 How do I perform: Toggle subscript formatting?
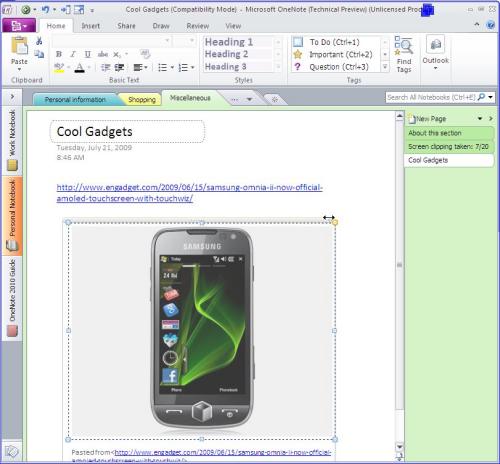(117, 54)
